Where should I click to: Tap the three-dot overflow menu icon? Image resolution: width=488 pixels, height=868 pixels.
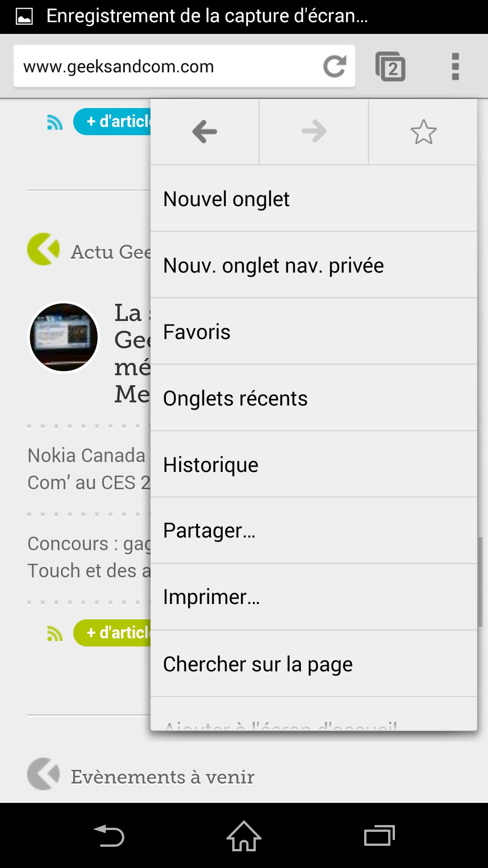tap(455, 67)
